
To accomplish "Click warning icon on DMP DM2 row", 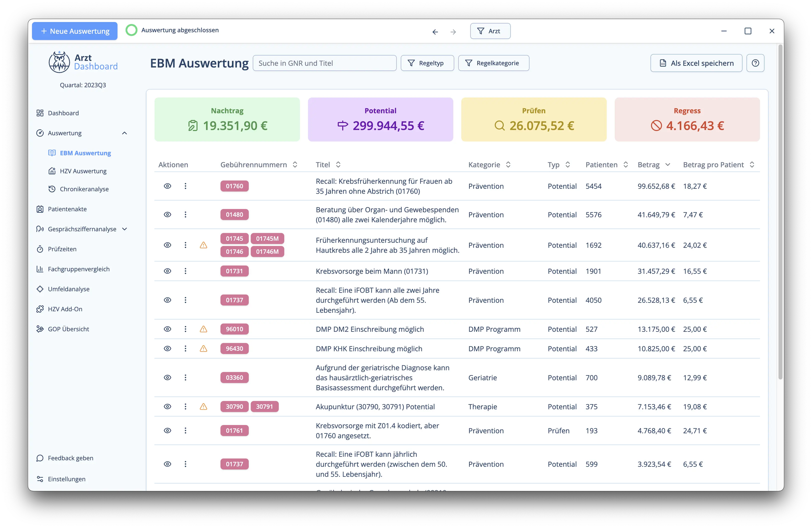I will pos(203,329).
